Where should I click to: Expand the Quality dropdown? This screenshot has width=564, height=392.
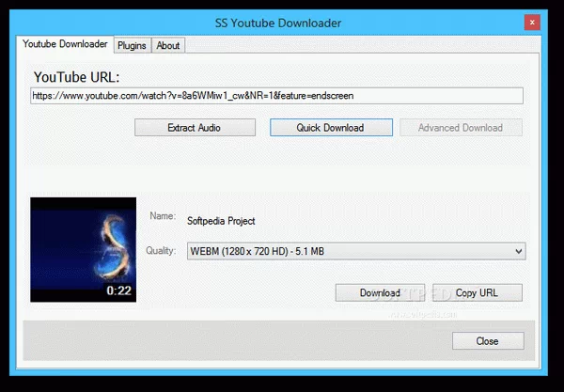pyautogui.click(x=356, y=251)
